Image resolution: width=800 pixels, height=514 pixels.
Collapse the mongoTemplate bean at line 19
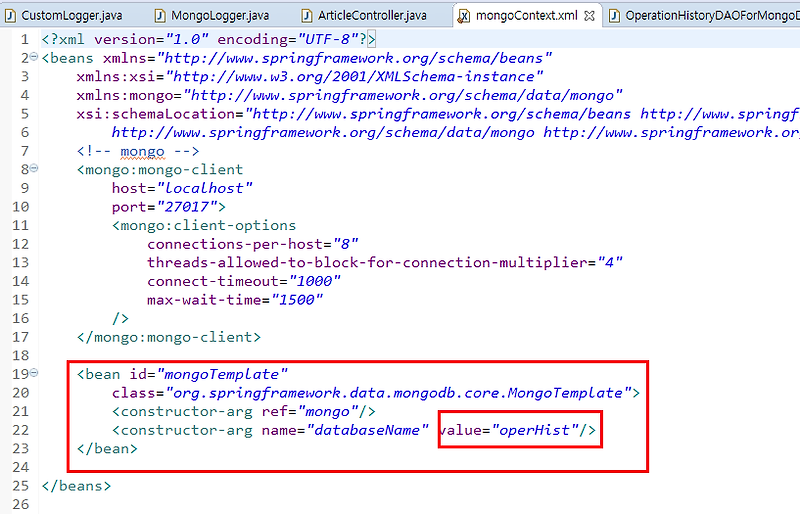pyautogui.click(x=34, y=373)
